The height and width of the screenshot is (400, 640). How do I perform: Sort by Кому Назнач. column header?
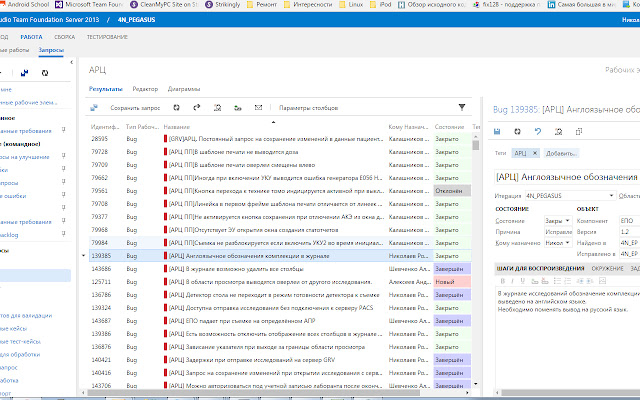tap(409, 127)
